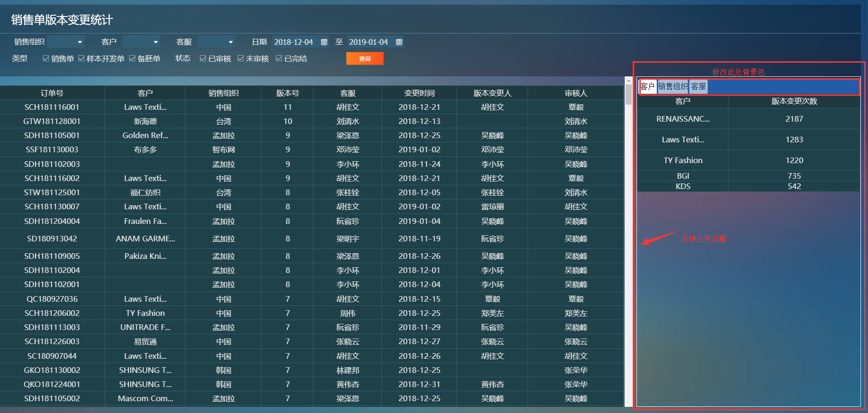The image size is (868, 413).
Task: Select order number SDH181102003
Action: tap(52, 164)
